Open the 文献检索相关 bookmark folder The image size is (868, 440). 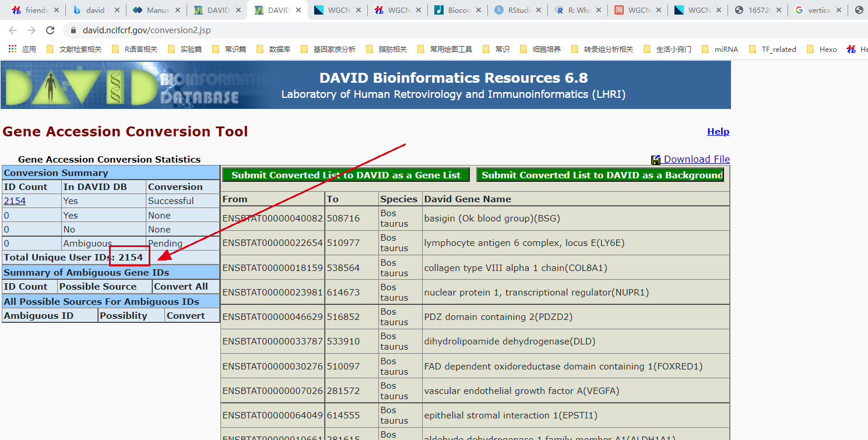(x=73, y=50)
